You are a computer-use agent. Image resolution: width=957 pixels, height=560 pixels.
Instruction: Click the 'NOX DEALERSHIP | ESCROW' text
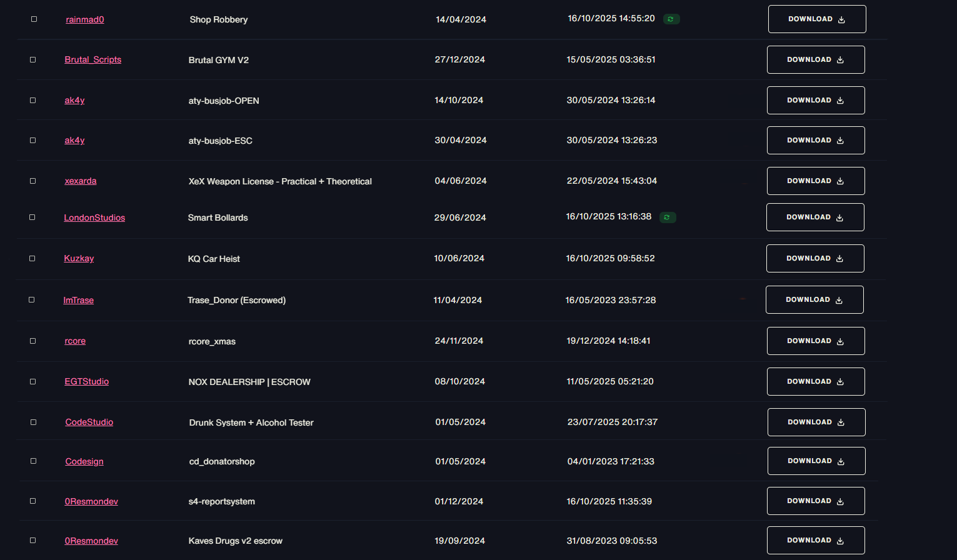(x=249, y=382)
